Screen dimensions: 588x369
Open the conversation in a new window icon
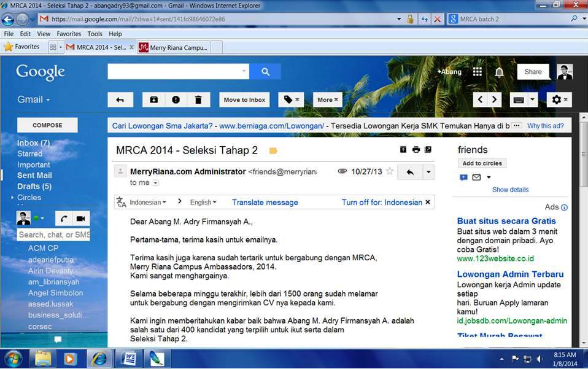pyautogui.click(x=428, y=150)
